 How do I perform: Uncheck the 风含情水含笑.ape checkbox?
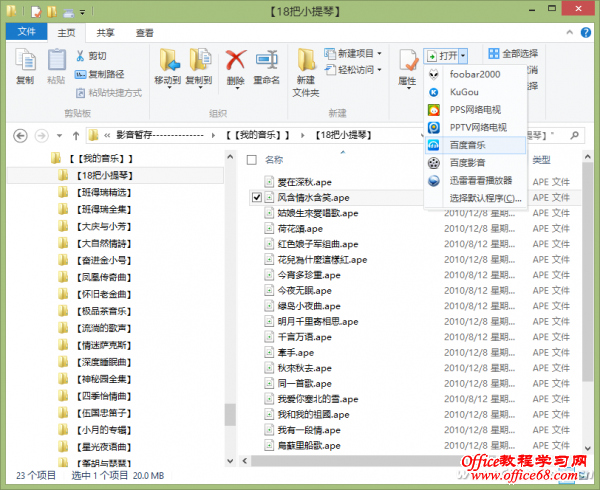tap(256, 197)
